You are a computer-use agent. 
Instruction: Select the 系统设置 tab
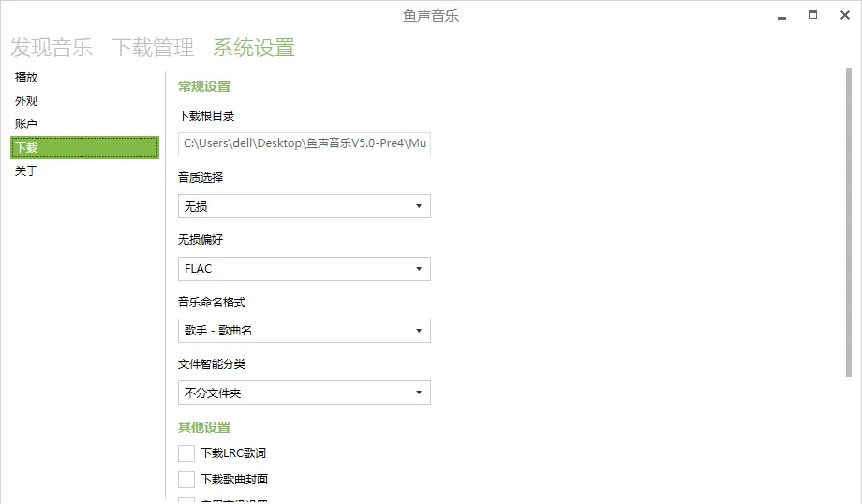[x=254, y=48]
